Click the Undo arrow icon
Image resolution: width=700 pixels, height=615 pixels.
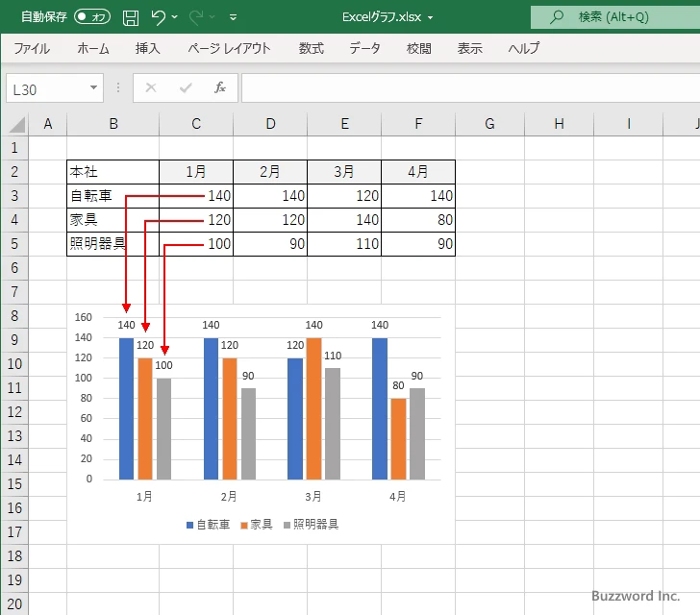pyautogui.click(x=158, y=17)
